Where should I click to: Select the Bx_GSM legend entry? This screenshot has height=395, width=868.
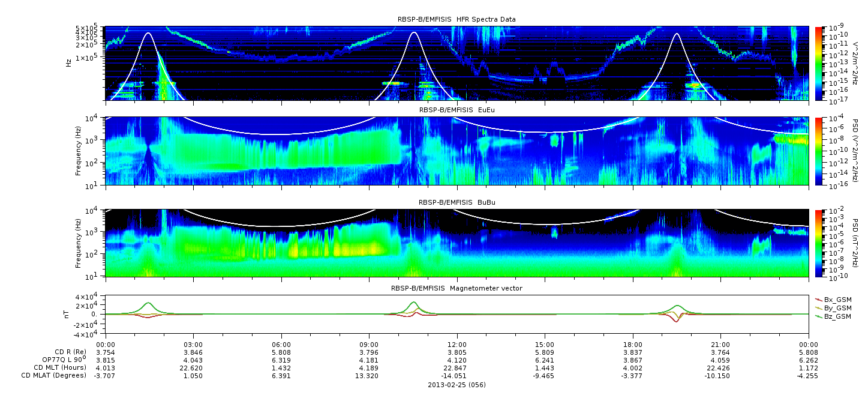point(834,299)
